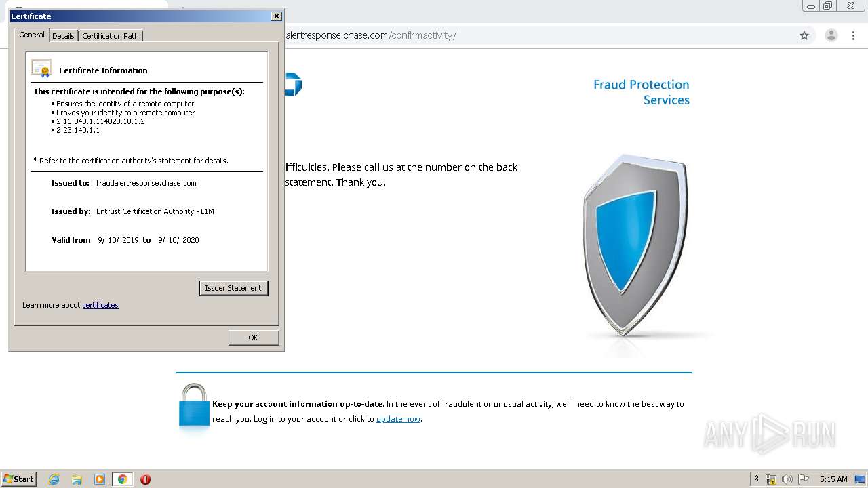Switch to the Details tab
The height and width of the screenshot is (488, 868).
63,36
